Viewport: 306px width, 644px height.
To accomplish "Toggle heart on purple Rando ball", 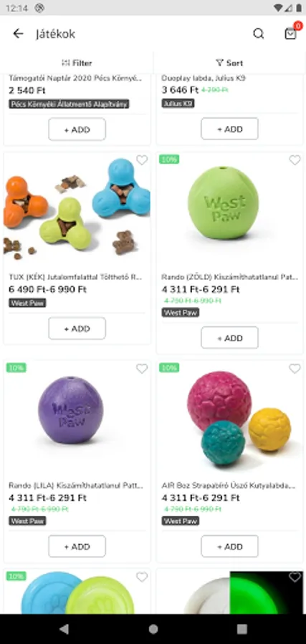I will 142,369.
